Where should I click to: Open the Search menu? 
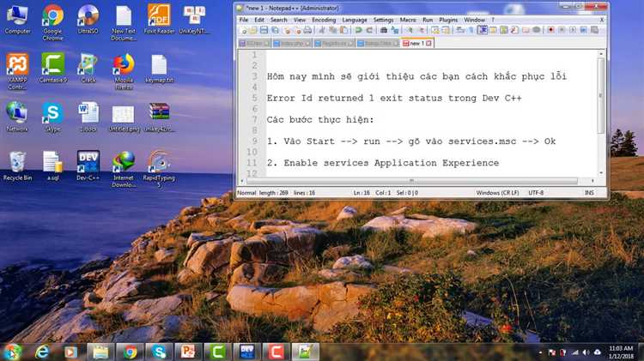[x=279, y=20]
